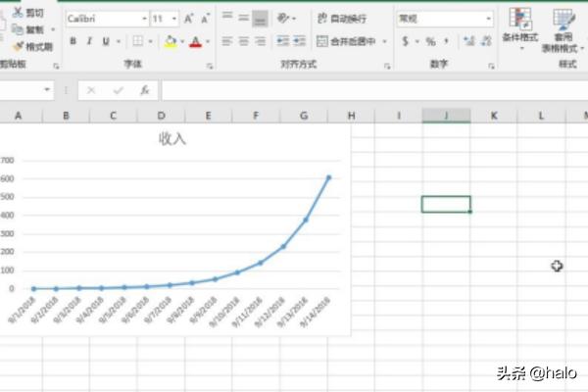Click Increase Decimal icon
The image size is (588, 392).
click(469, 41)
